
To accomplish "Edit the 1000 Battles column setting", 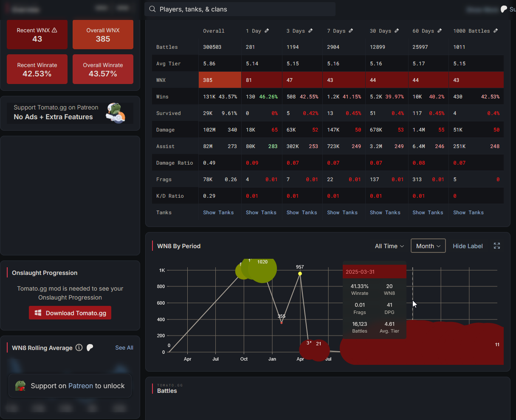I will [496, 31].
